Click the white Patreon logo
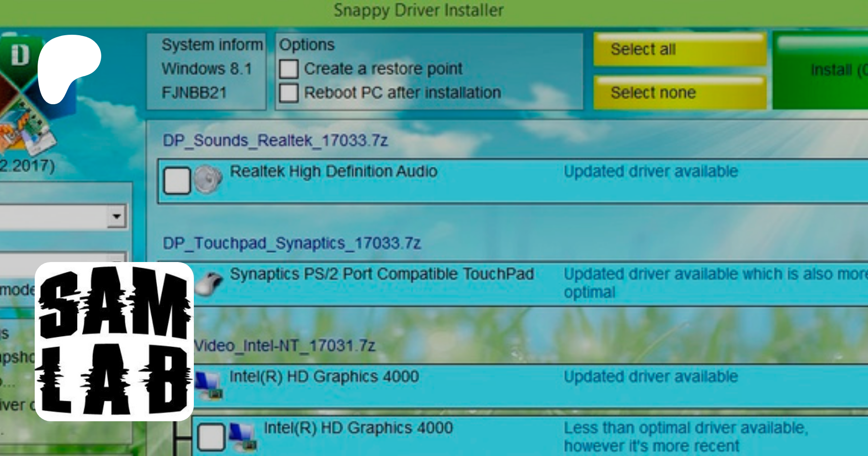Image resolution: width=868 pixels, height=456 pixels. 68,68
